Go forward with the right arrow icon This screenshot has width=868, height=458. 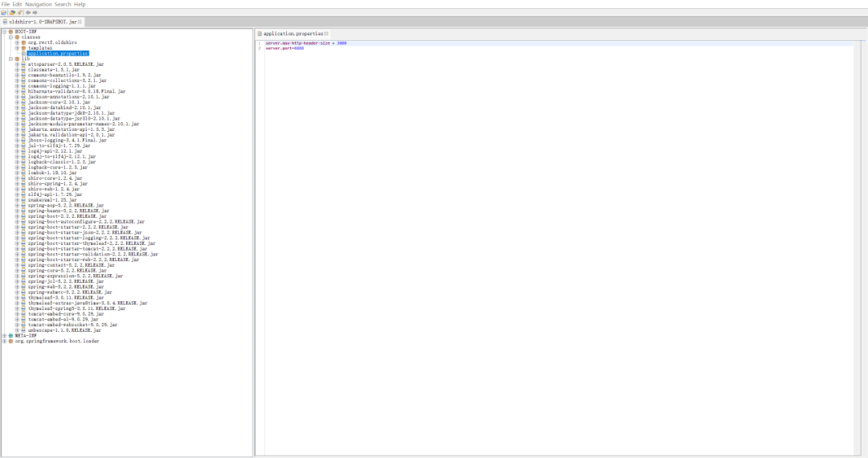(35, 12)
